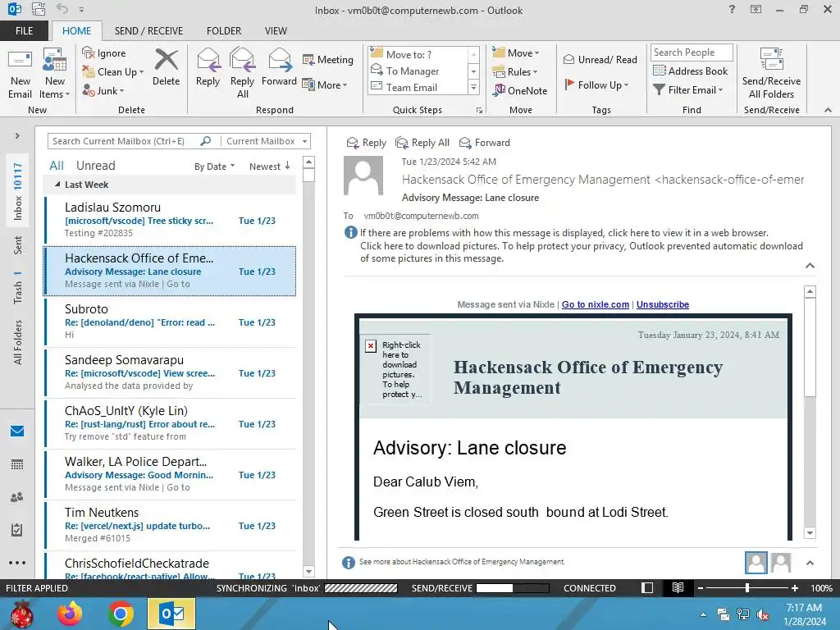The image size is (840, 630).
Task: Open the Filter Email dropdown
Action: pyautogui.click(x=688, y=90)
